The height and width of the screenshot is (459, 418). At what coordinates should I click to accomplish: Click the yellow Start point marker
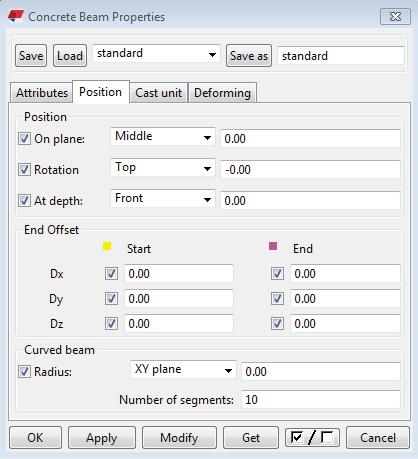pyautogui.click(x=107, y=246)
